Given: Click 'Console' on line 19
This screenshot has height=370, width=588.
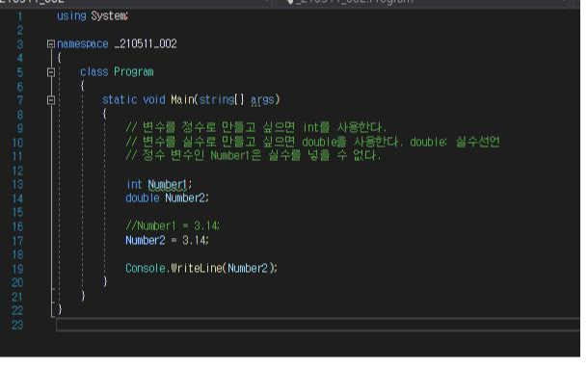Looking at the screenshot, I should click(x=146, y=269).
